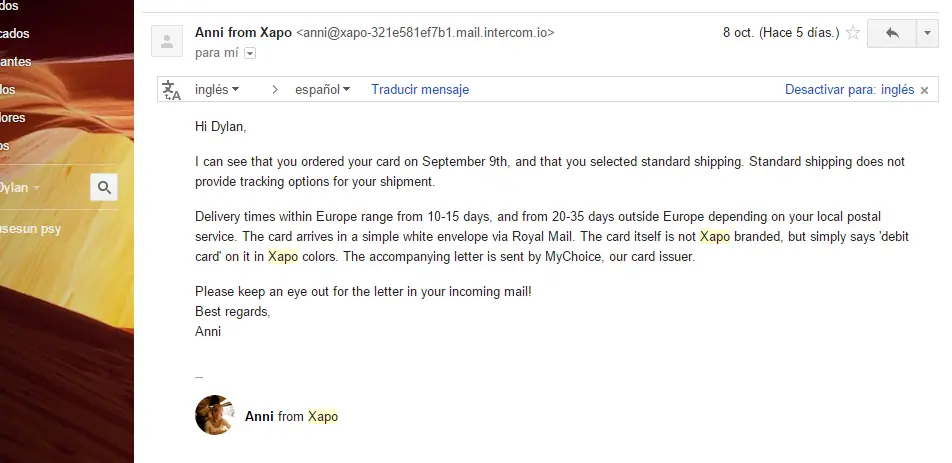Screen dimensions: 952x463
Task: Click the signature trimmed content dashes
Action: 199,377
